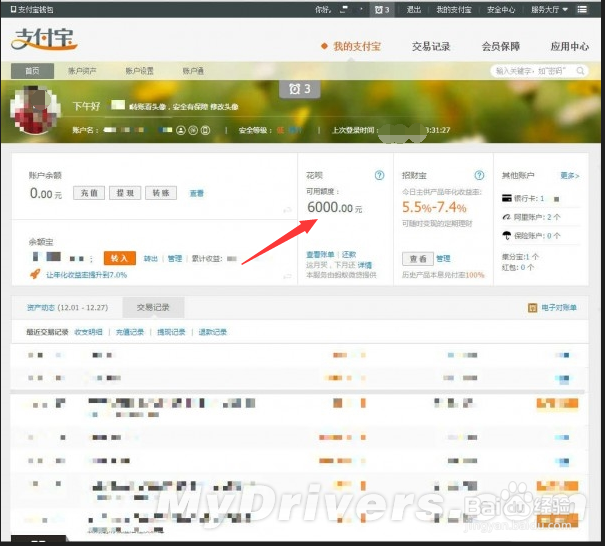The width and height of the screenshot is (605, 546).
Task: Switch to 资产动态 tab
Action: [x=67, y=308]
